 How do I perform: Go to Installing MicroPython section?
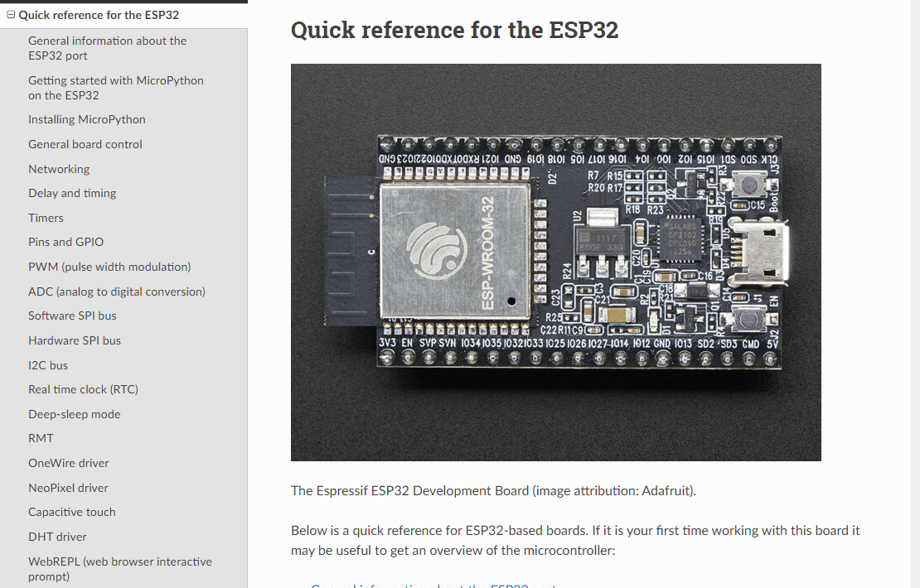[x=86, y=119]
